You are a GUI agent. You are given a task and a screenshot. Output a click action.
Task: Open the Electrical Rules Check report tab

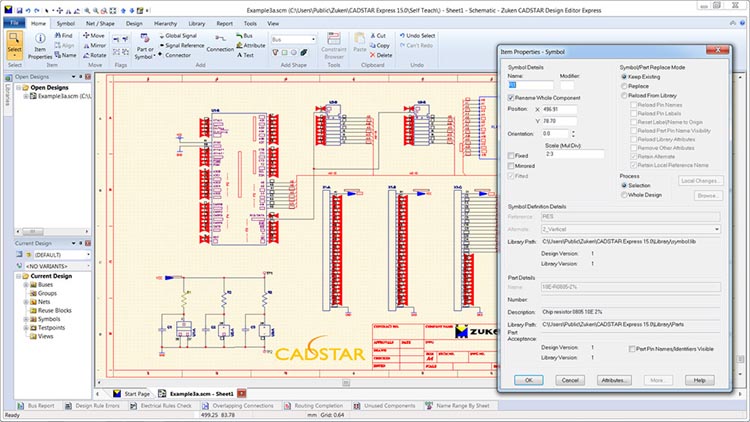161,406
